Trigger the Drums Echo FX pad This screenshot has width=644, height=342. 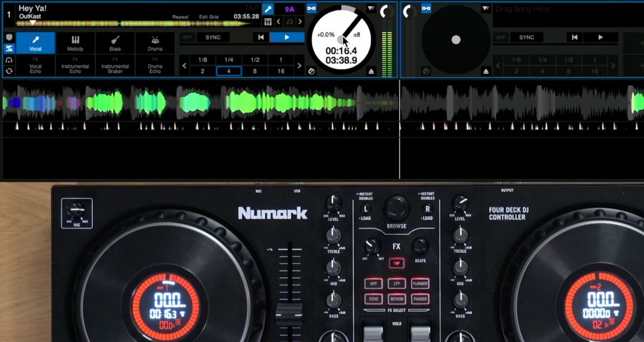coord(155,66)
